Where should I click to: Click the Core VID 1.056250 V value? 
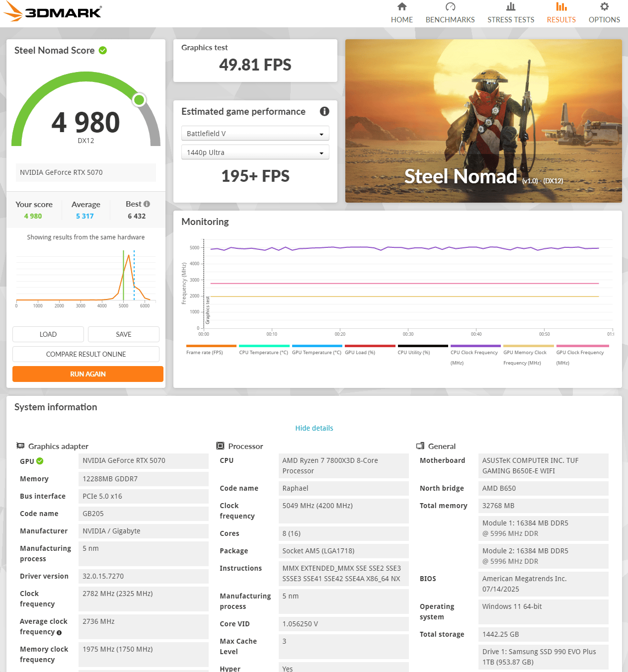coord(343,624)
